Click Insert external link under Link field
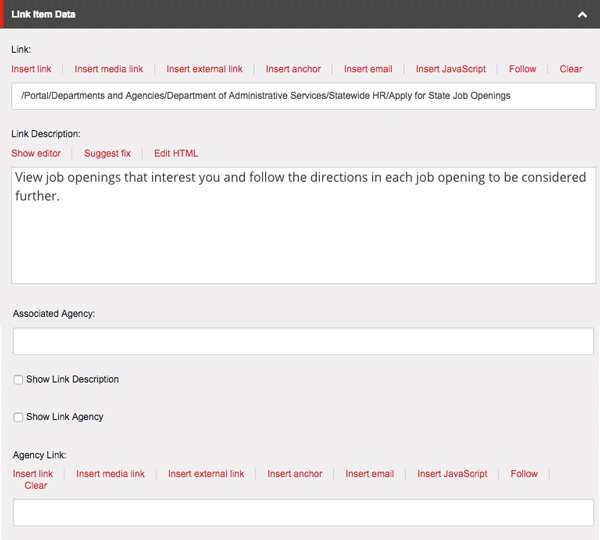This screenshot has width=600, height=540. pyautogui.click(x=204, y=69)
